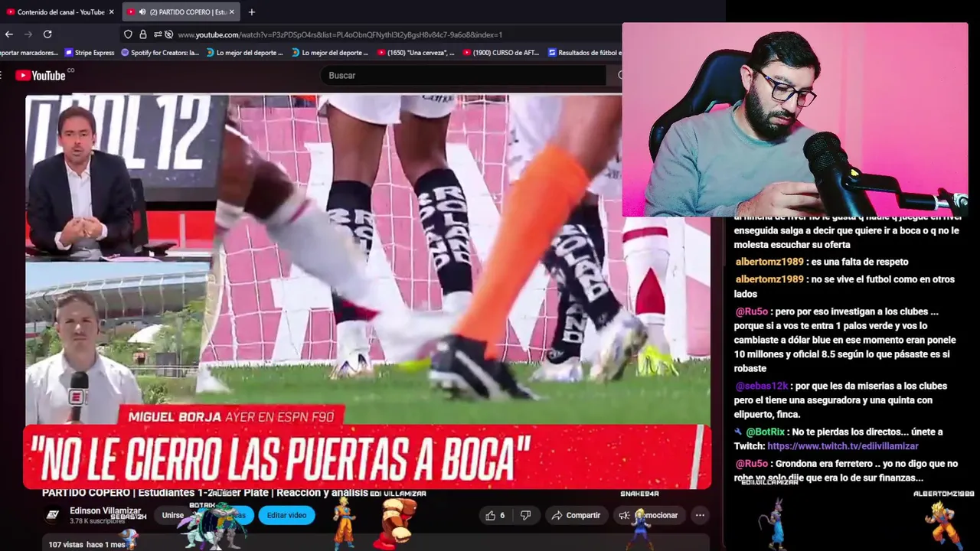This screenshot has height=551, width=980.
Task: Click 'albertomz1989 : es una falta de respeto'
Action: [x=822, y=262]
